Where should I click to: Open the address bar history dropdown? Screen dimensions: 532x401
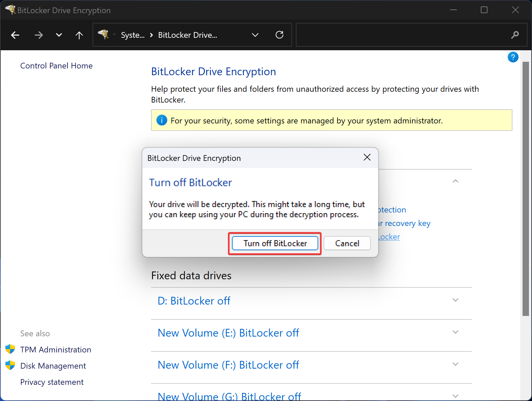[255, 35]
